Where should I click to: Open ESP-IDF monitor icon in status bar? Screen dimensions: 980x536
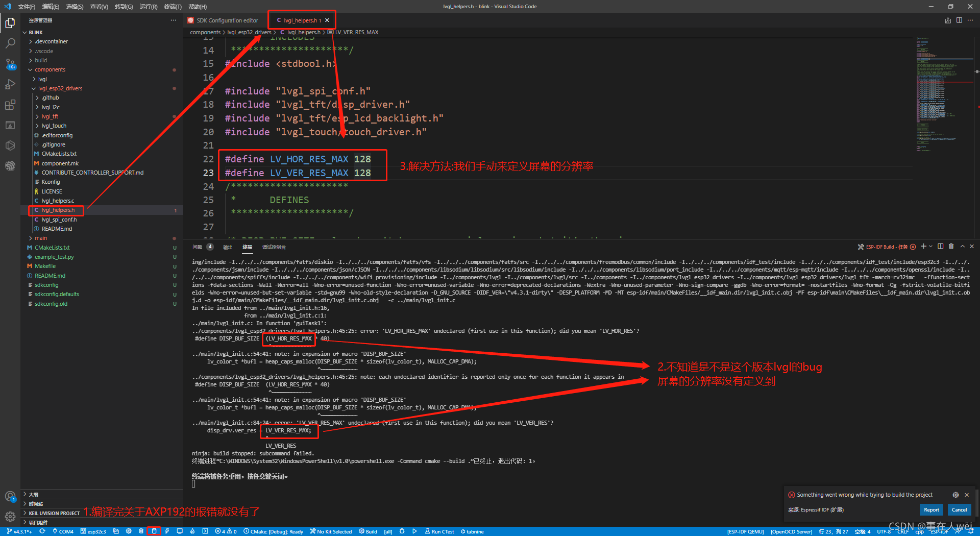[180, 531]
